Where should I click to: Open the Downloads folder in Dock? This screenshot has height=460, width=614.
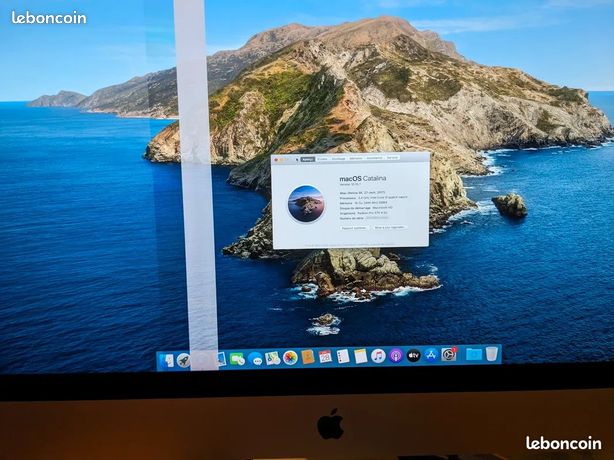coord(474,354)
